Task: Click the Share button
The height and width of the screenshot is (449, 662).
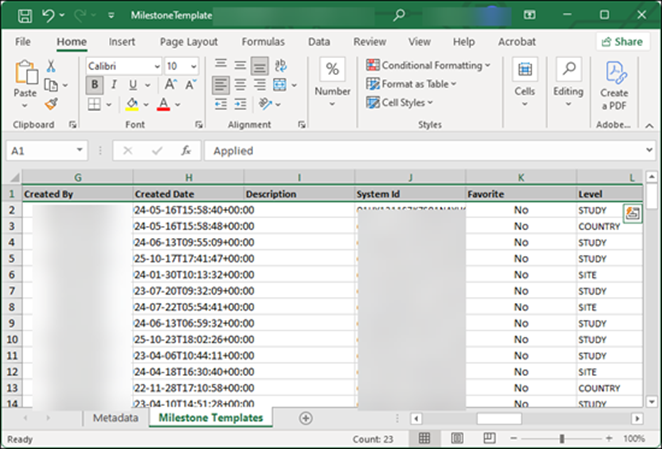Action: (x=622, y=42)
